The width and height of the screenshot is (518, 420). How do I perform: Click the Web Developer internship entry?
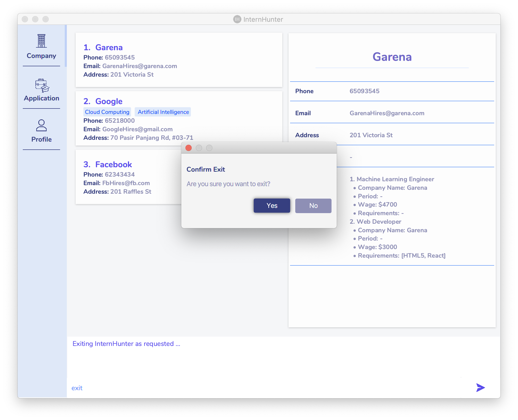[375, 222]
